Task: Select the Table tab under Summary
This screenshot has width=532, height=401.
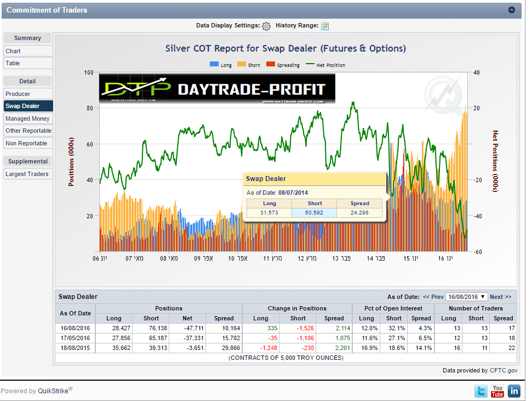Action: point(28,63)
